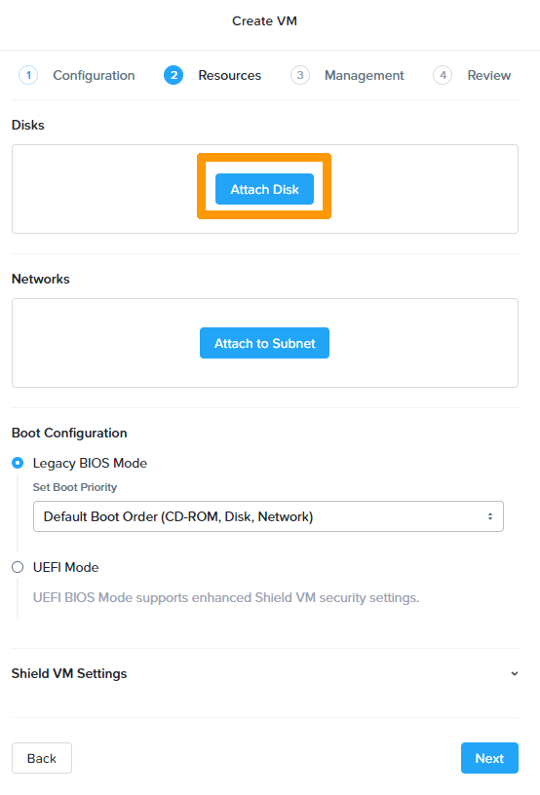Image resolution: width=540 pixels, height=795 pixels.
Task: Select the Resources step tab
Action: (x=230, y=76)
